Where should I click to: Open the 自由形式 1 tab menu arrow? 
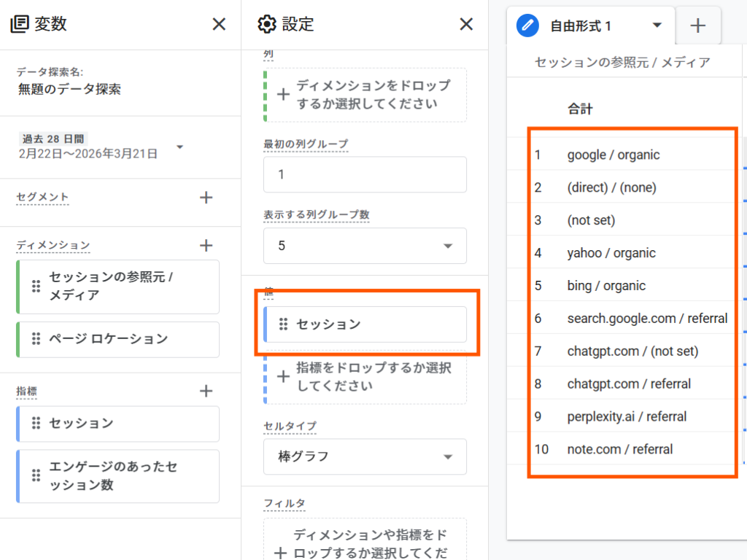point(657,26)
